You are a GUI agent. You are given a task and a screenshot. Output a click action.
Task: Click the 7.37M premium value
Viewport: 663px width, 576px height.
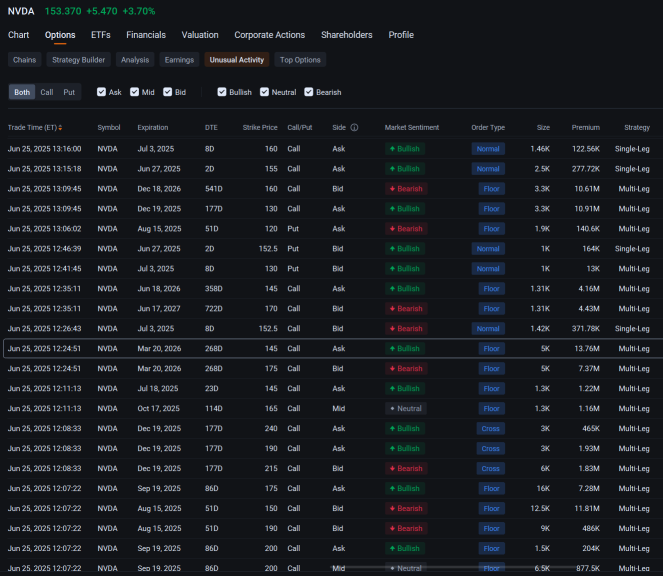click(x=589, y=369)
